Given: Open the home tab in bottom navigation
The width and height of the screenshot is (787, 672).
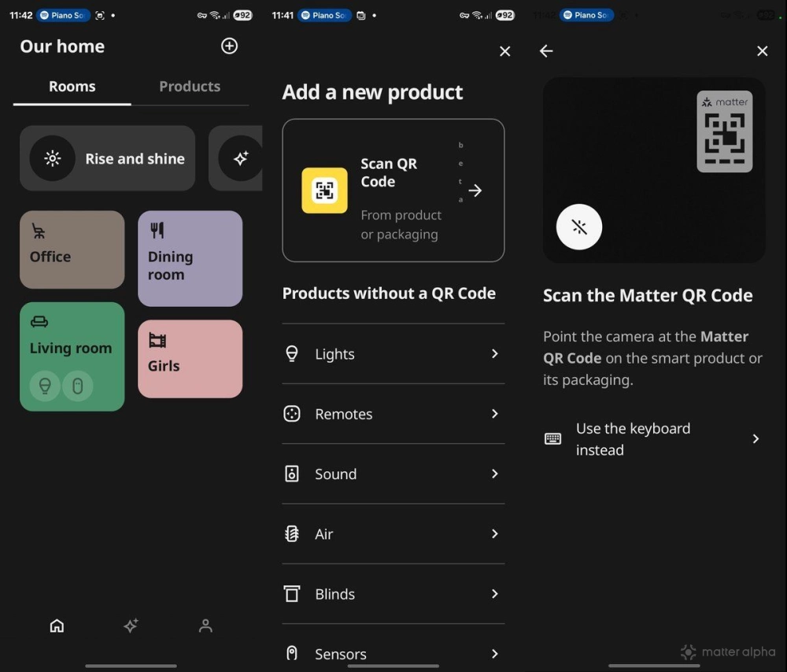Looking at the screenshot, I should pos(57,626).
